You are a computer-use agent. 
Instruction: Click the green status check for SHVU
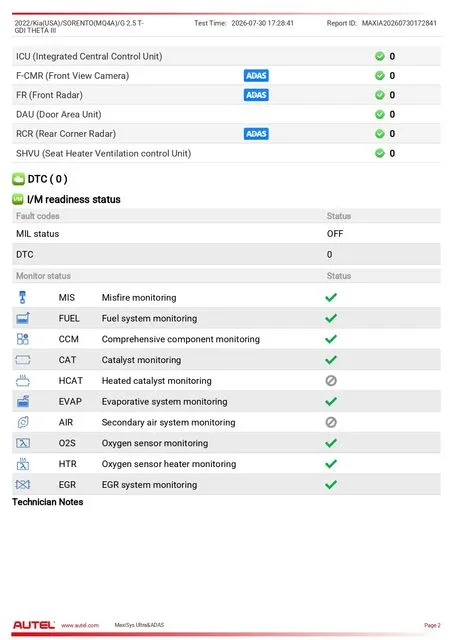tap(380, 153)
